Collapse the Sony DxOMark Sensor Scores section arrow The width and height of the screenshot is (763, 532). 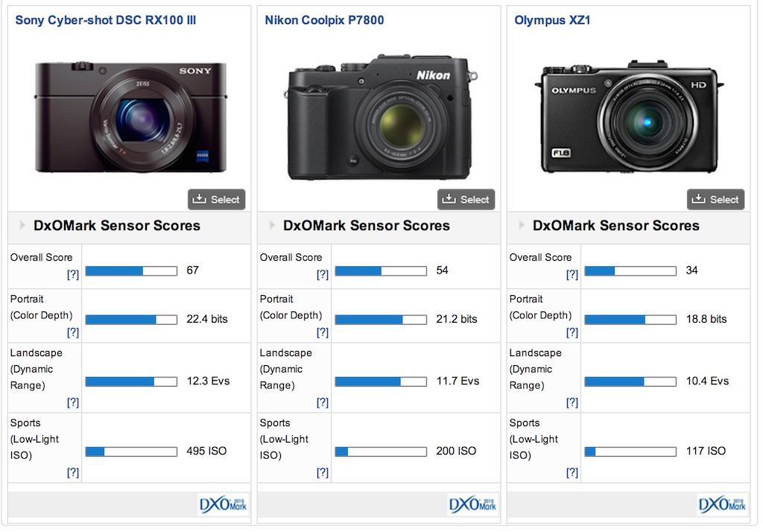click(22, 225)
